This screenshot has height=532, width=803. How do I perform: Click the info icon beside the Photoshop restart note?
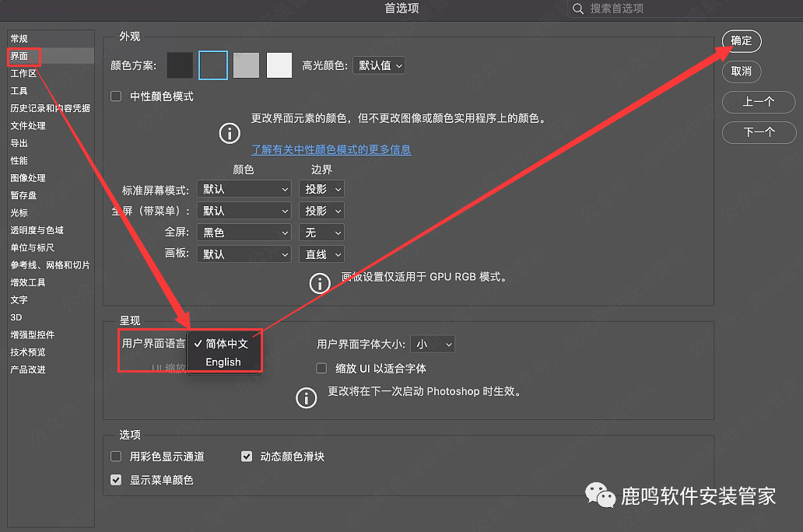click(307, 397)
